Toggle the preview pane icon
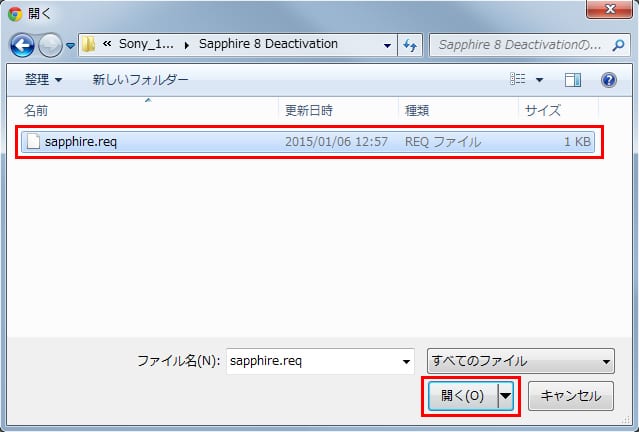The image size is (639, 432). click(573, 80)
